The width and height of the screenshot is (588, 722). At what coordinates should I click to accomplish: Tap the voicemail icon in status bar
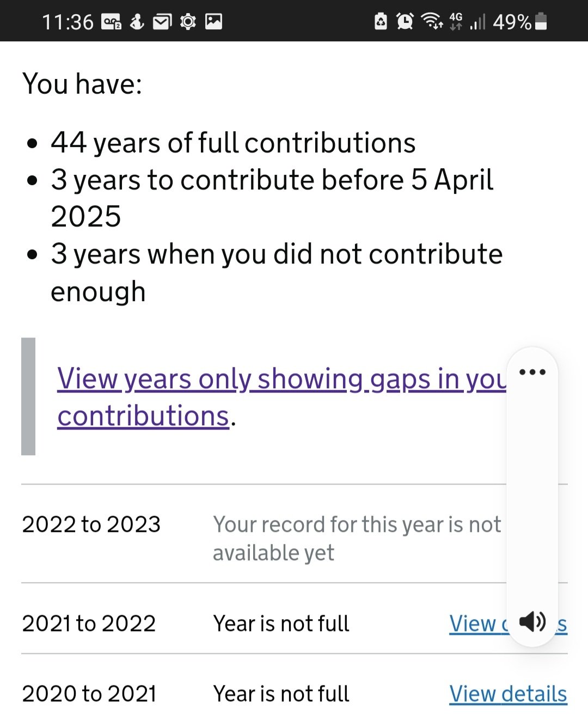coord(112,22)
